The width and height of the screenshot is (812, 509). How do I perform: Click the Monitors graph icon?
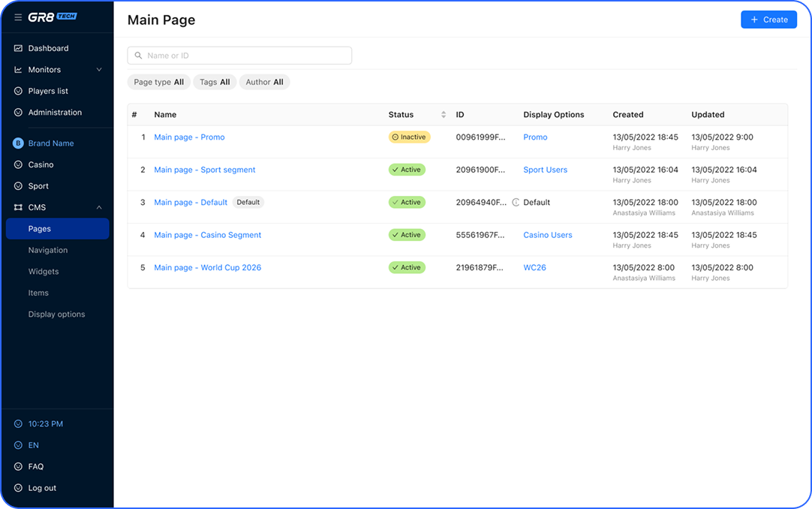click(18, 70)
